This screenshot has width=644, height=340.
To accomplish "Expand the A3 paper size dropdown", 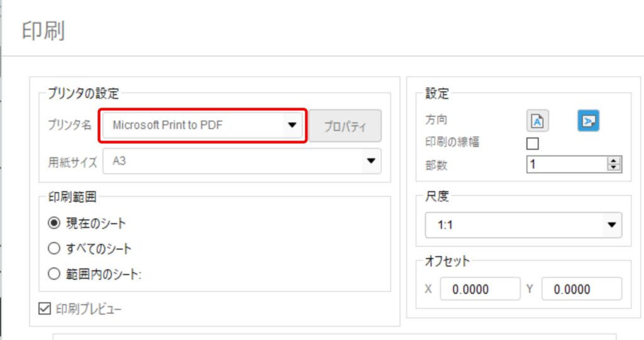I will [242, 161].
